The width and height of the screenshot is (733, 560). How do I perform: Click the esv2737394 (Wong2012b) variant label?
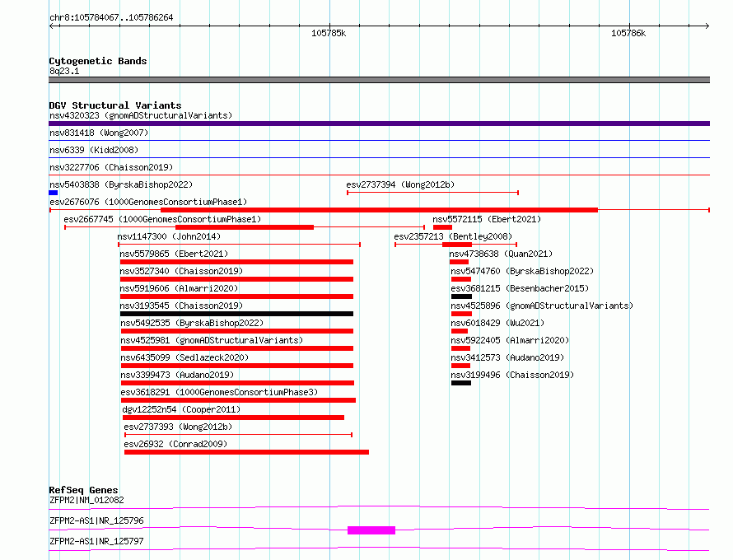(399, 185)
